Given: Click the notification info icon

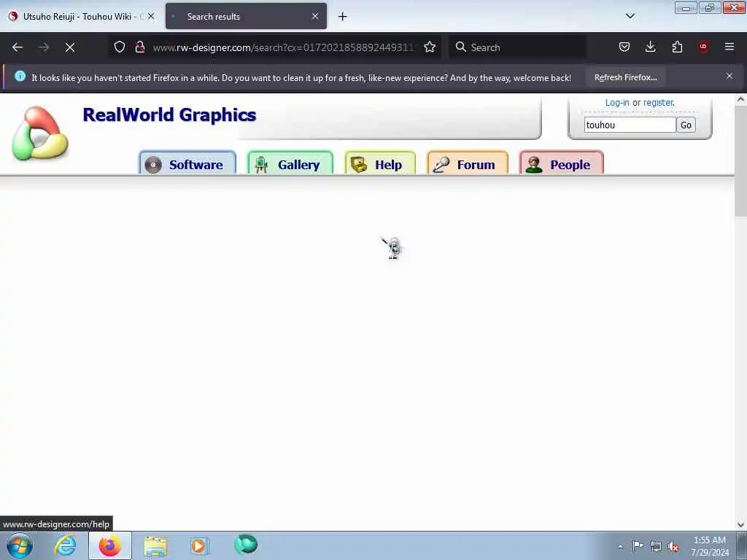Looking at the screenshot, I should [20, 76].
